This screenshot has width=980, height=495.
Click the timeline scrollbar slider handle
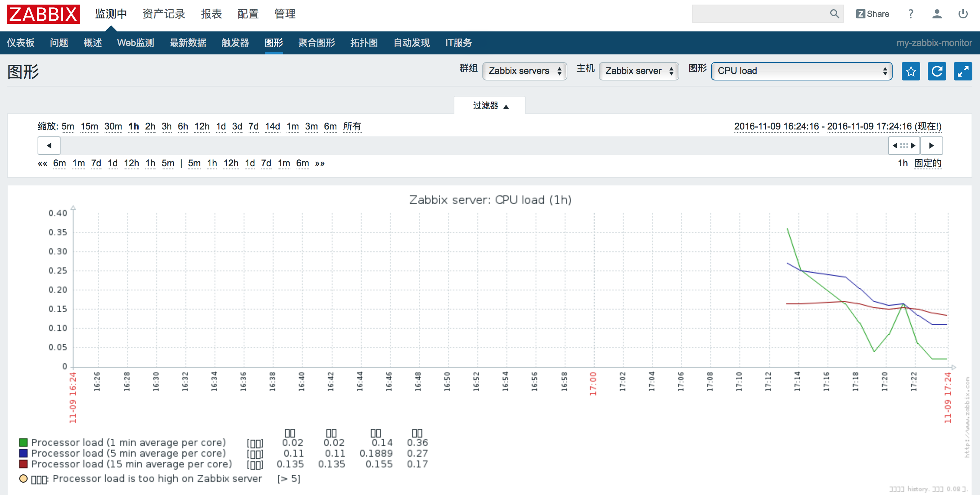coord(904,146)
